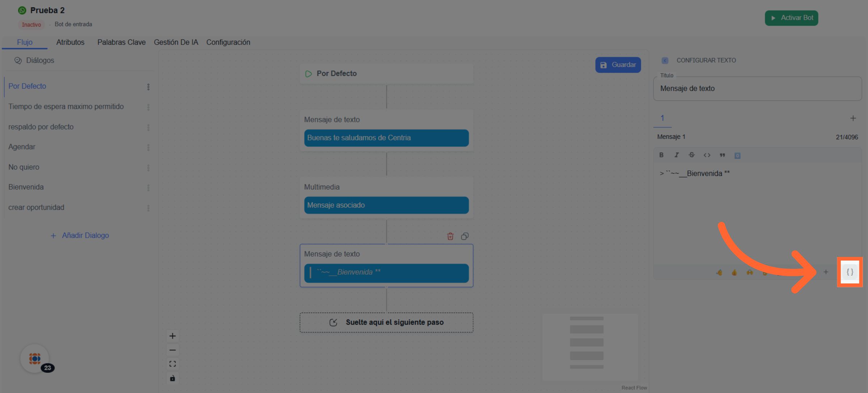
Task: Apply blockquote formatting icon
Action: pos(722,155)
